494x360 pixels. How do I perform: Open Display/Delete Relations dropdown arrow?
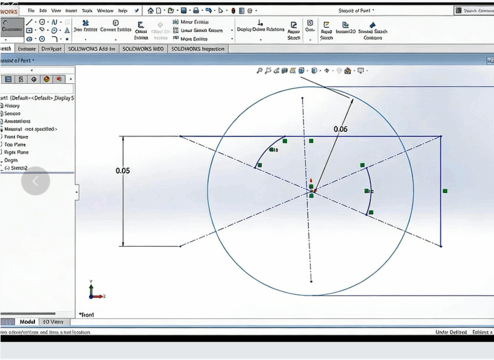(260, 39)
